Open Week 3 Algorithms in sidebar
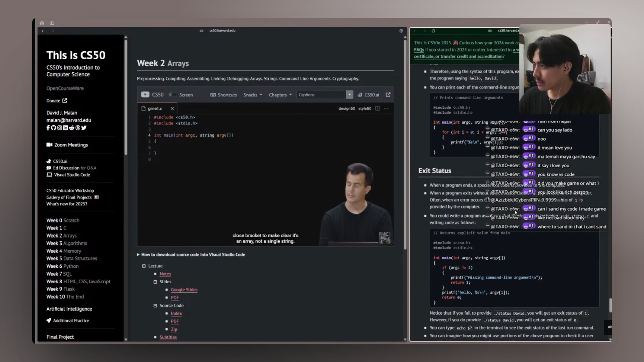Screen dimensions: 644x362 tap(67, 243)
